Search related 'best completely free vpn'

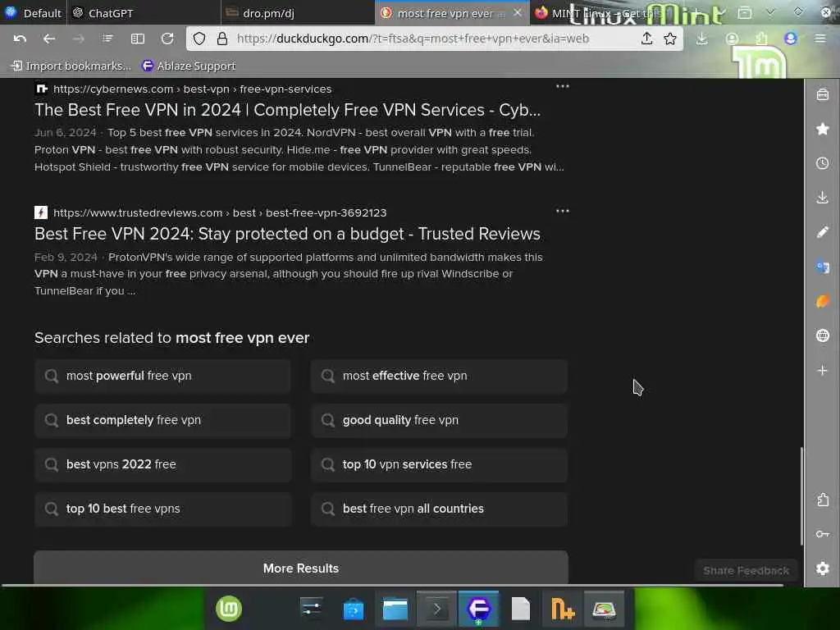(163, 421)
